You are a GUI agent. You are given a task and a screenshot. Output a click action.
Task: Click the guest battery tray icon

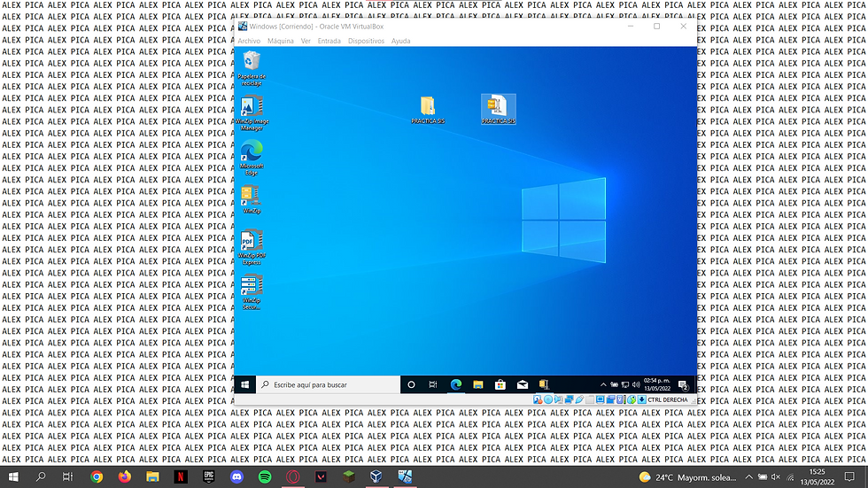point(614,384)
